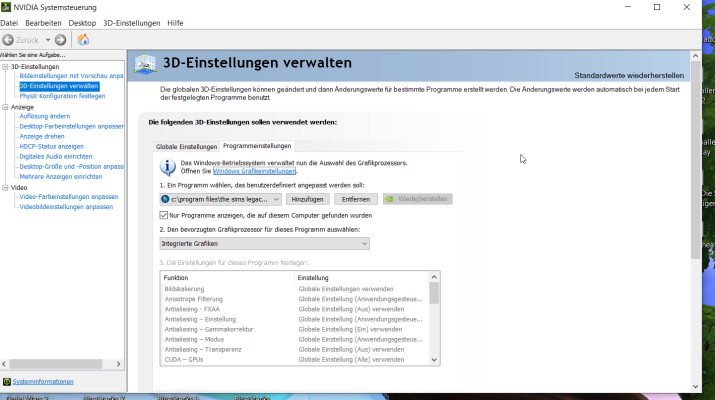The width and height of the screenshot is (715, 400).
Task: Click the info icon in Programmeinstellungen
Action: [x=168, y=167]
